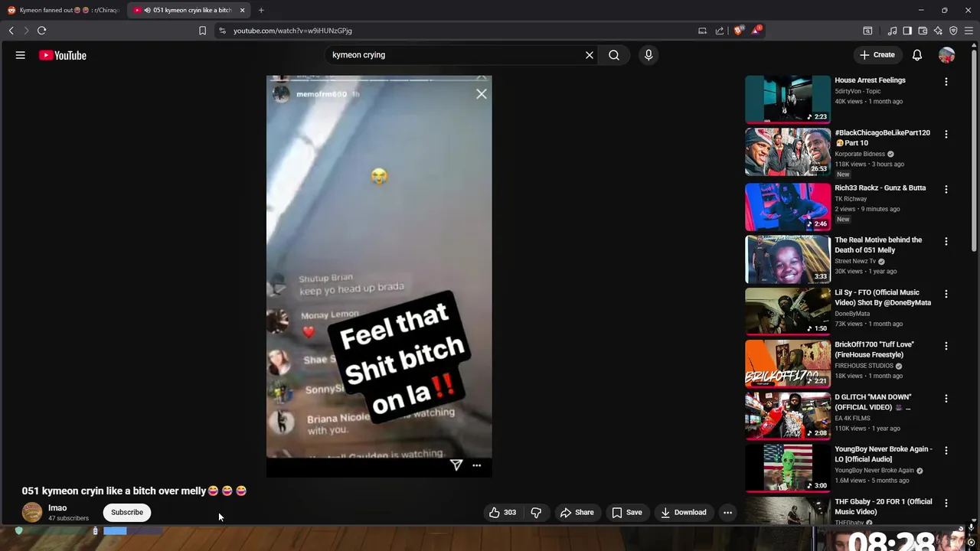Open Lil Sy FTO video thumbnail
This screenshot has width=980, height=551.
[x=788, y=311]
